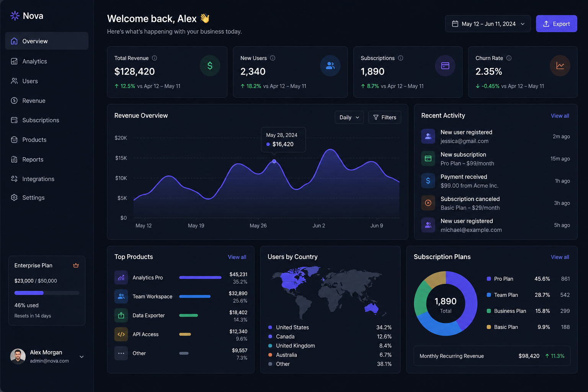The height and width of the screenshot is (392, 588).
Task: Open the Daily interval dropdown
Action: click(x=349, y=118)
